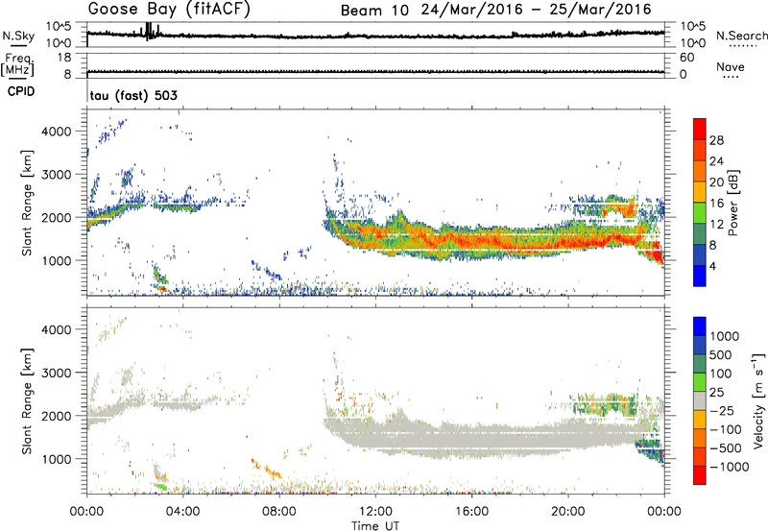Screen dimensions: 768x532
Task: Click the 28 dB tick on the power colorbar
Action: click(716, 140)
